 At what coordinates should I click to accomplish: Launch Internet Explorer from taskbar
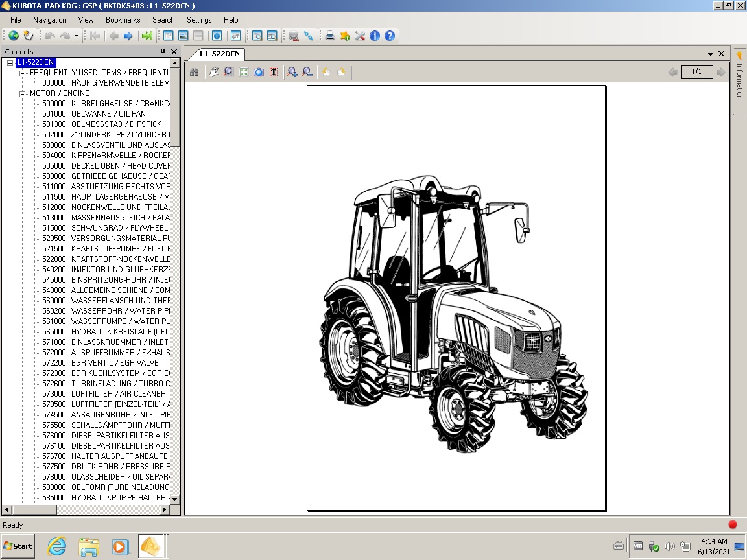tap(56, 546)
